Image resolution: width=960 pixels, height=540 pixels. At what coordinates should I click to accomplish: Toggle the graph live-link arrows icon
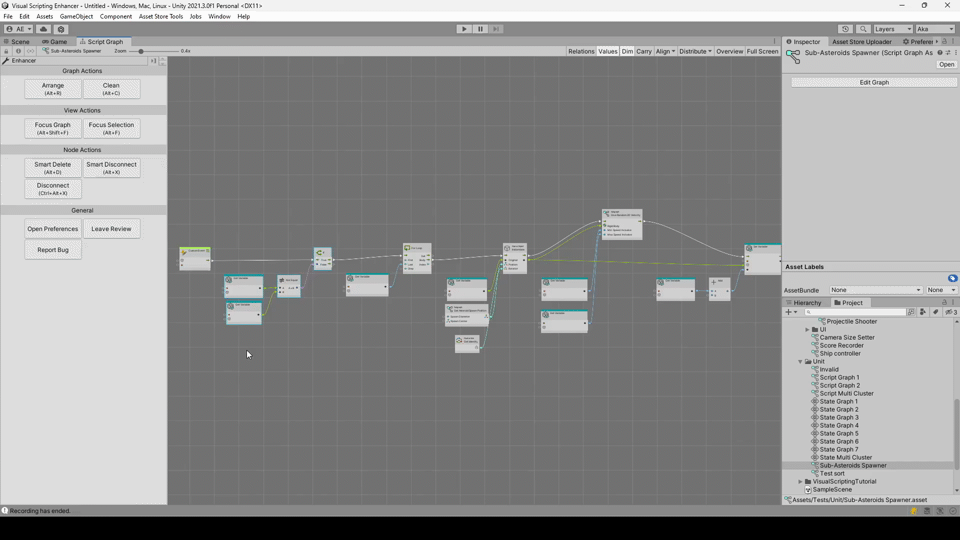[x=30, y=51]
